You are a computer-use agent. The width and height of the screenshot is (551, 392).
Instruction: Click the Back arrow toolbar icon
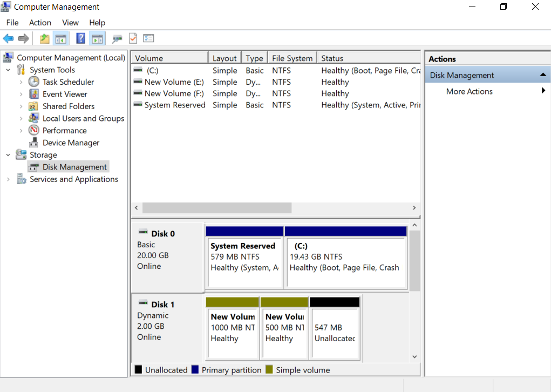(8, 38)
